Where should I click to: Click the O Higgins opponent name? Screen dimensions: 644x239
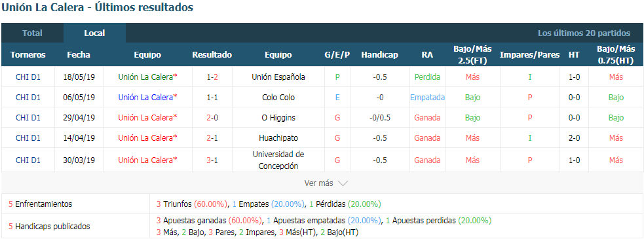pyautogui.click(x=278, y=118)
